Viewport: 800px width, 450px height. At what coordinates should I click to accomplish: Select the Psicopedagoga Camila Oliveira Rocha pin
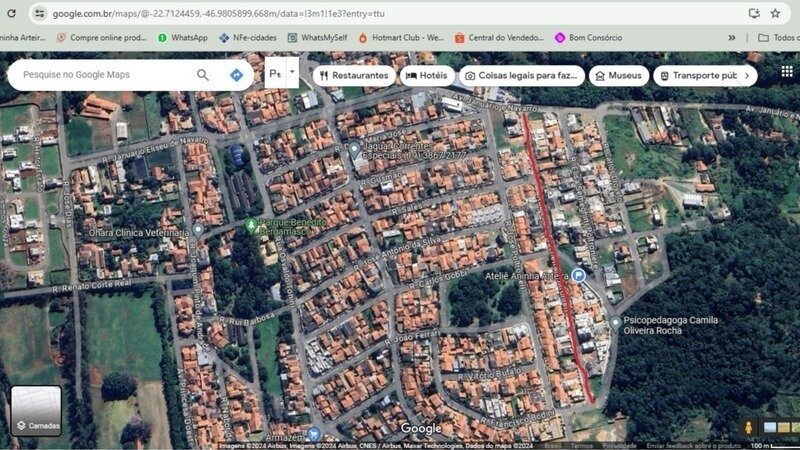coord(615,322)
